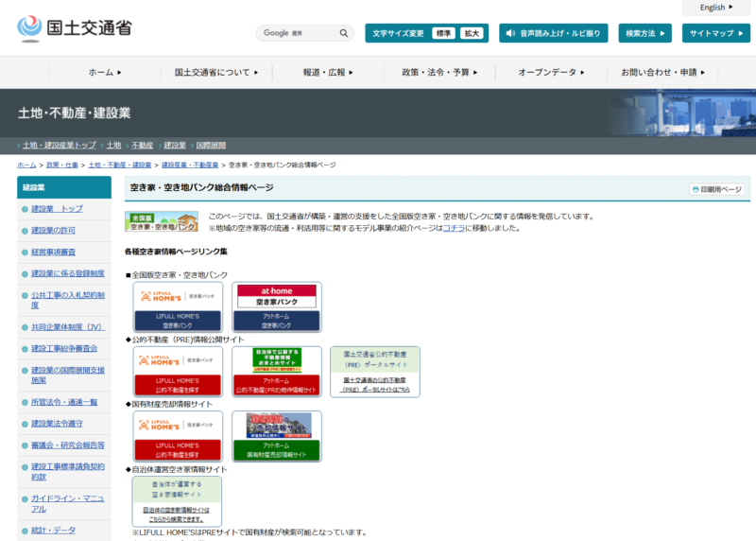The image size is (756, 541).
Task: Open 経営事項審査 in sidebar
Action: (53, 252)
